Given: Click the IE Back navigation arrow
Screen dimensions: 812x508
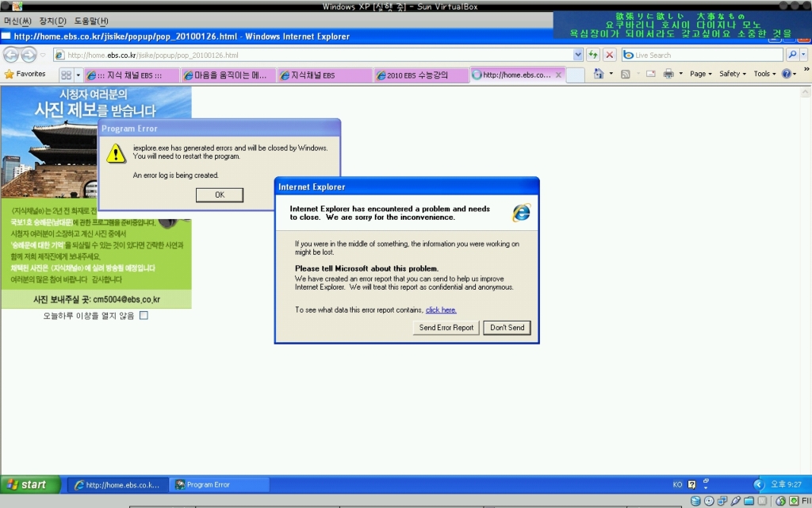Looking at the screenshot, I should pos(11,55).
